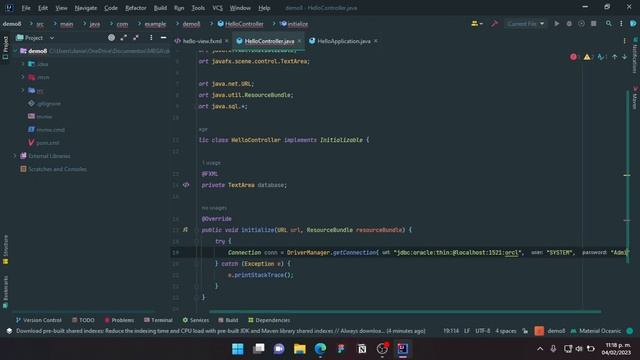Open the Terminal tool window
640x360 pixels.
point(158,320)
